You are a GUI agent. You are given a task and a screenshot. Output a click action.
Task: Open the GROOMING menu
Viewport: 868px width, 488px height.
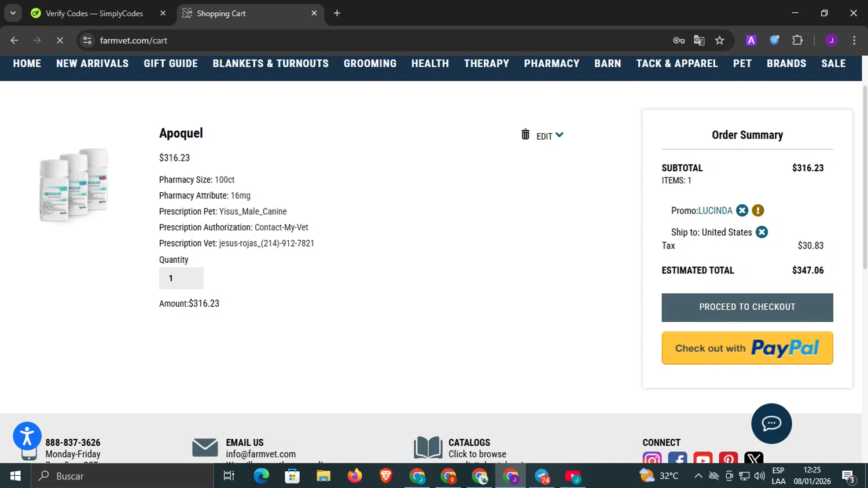coord(370,64)
